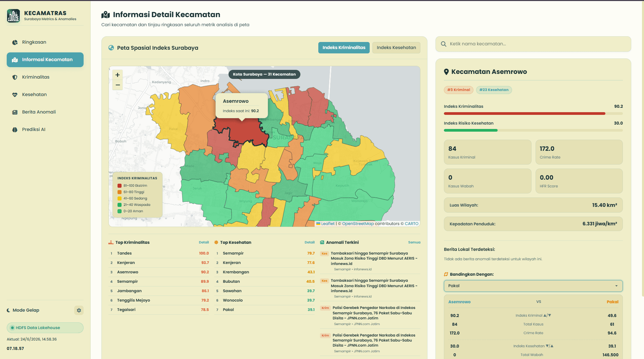
Task: Switch map to Indeks Kesehatan
Action: click(396, 48)
